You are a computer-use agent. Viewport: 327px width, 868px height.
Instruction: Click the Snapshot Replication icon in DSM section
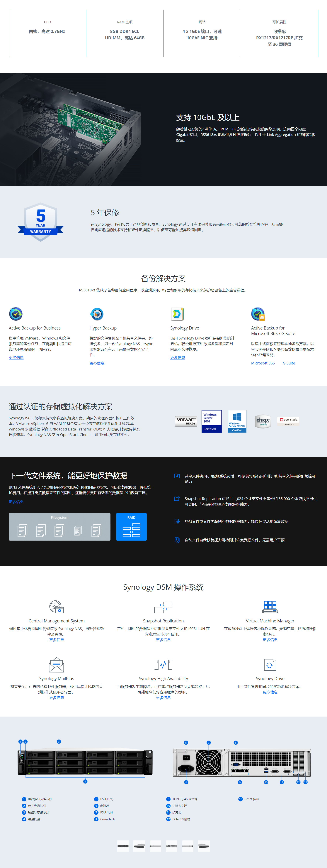point(163,607)
